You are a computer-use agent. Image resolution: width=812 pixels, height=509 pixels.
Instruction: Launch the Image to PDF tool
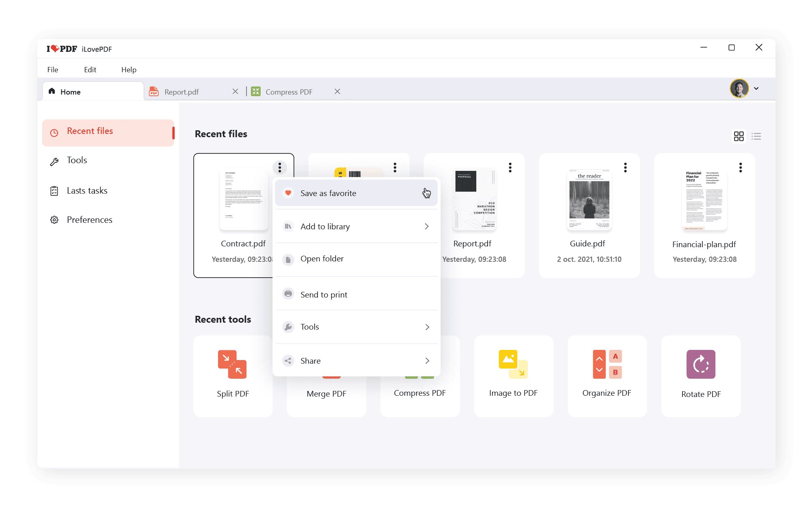click(513, 364)
